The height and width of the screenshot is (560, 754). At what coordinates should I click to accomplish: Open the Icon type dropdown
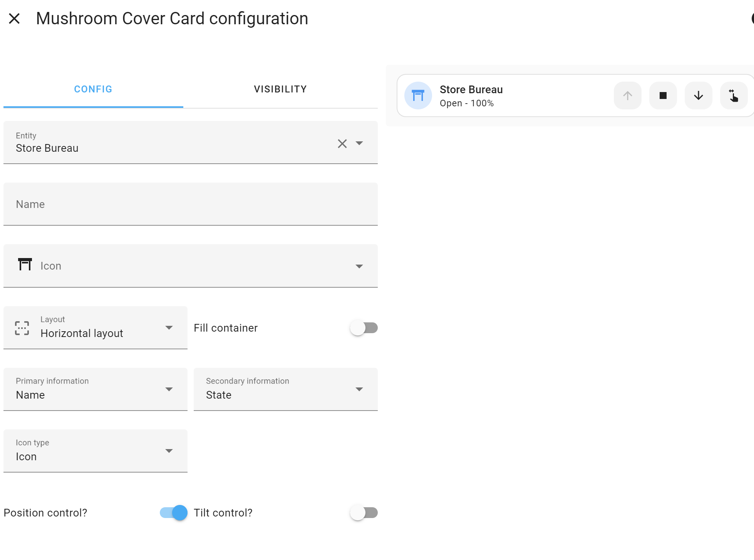[x=96, y=451]
